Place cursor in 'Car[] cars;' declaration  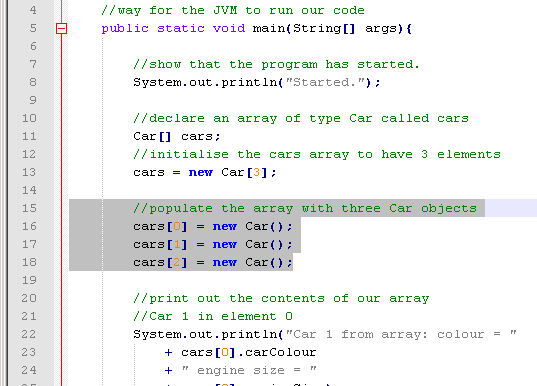[x=177, y=136]
